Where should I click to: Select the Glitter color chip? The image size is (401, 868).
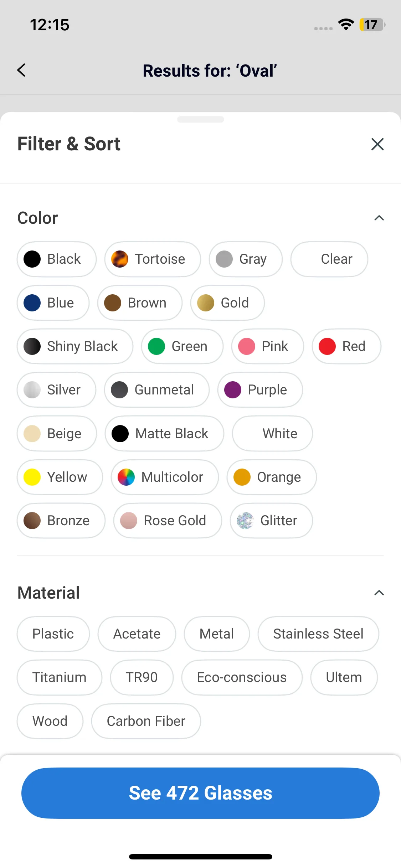coord(271,521)
